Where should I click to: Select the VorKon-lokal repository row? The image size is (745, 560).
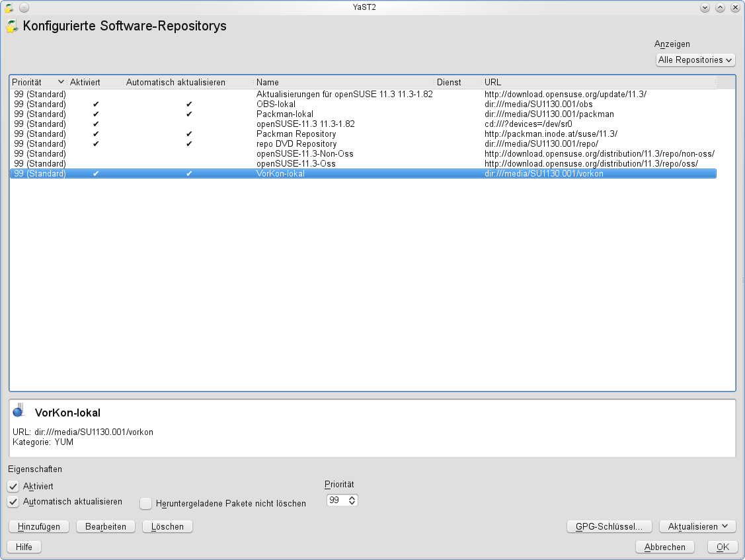[363, 174]
